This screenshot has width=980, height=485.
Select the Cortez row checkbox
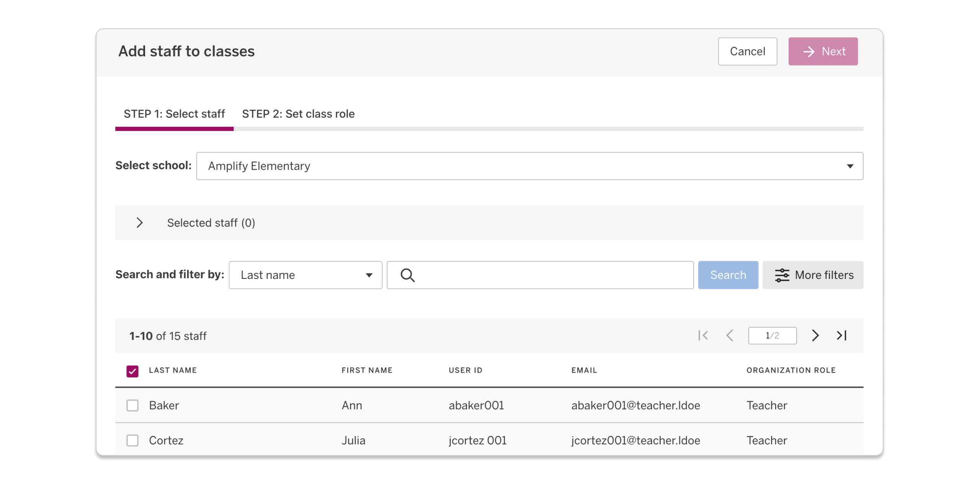point(132,440)
